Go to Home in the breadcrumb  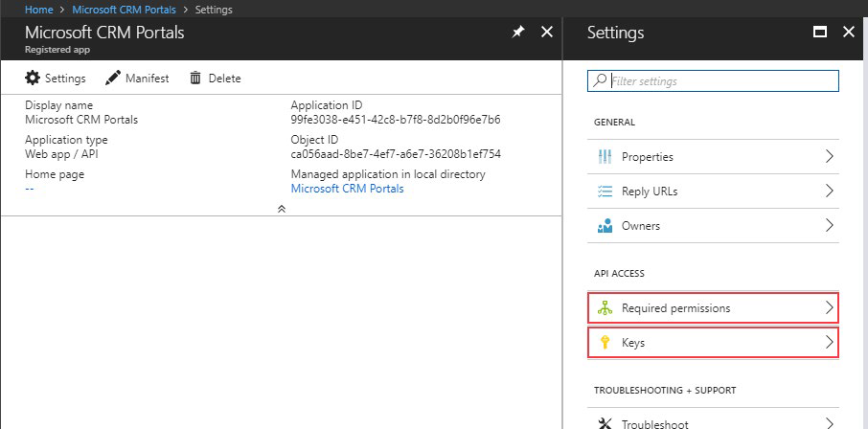[38, 10]
